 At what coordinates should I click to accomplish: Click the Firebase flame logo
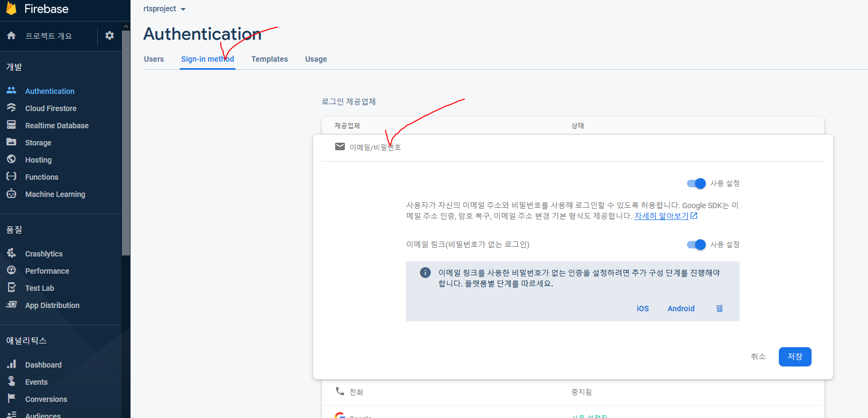(x=11, y=8)
